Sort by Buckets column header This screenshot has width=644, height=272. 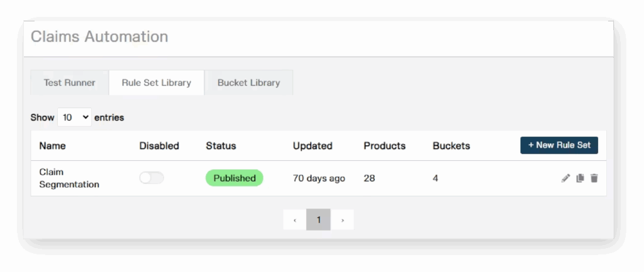(x=452, y=146)
